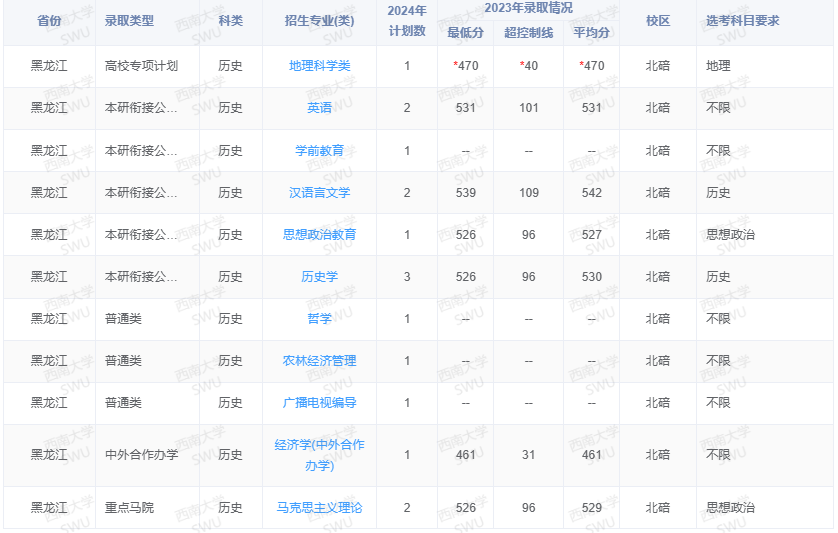
Task: Select 重点马院 admission type cell
Action: pyautogui.click(x=129, y=508)
